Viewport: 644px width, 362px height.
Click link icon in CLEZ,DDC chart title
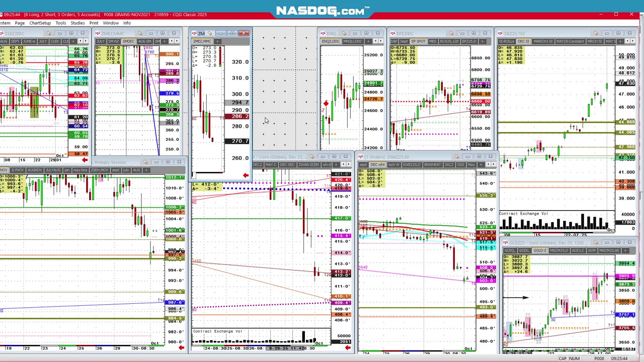coord(48,33)
